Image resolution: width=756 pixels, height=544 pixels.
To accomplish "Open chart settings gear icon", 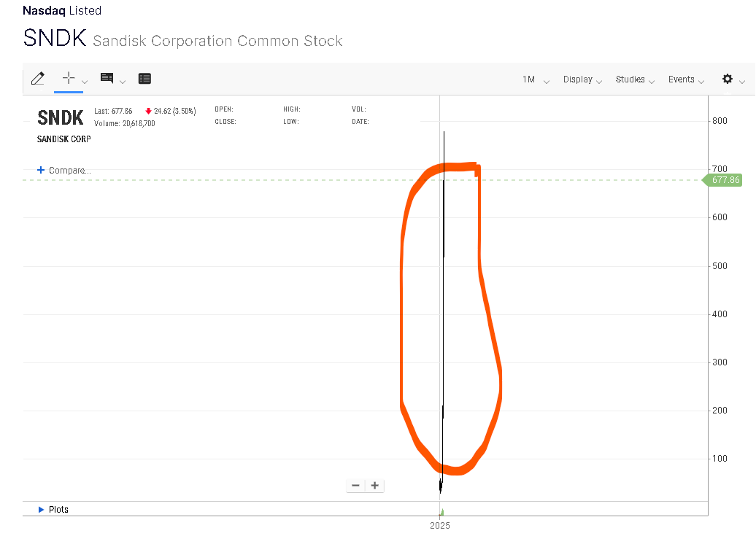I will tap(727, 79).
